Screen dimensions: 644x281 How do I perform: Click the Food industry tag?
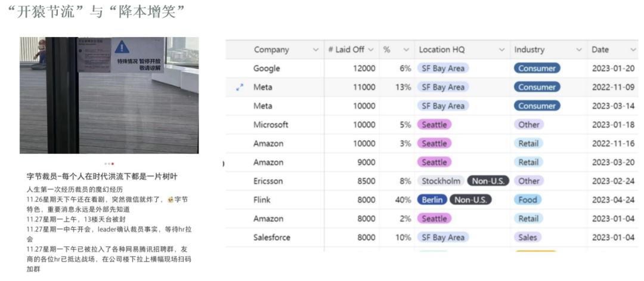coord(527,200)
